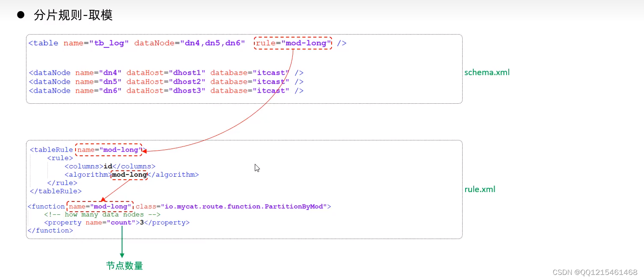644x280 pixels.
Task: Select the green "schema.xml" label
Action: pyautogui.click(x=487, y=72)
